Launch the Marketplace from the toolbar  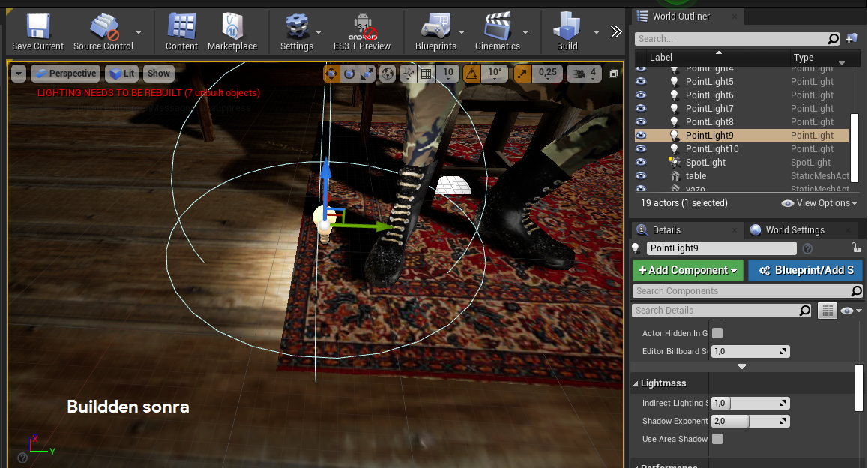(x=232, y=32)
